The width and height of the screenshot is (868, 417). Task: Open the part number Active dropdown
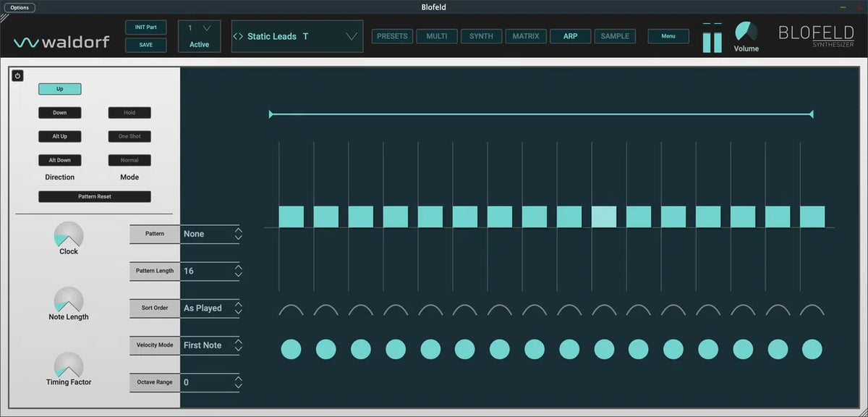click(x=207, y=28)
